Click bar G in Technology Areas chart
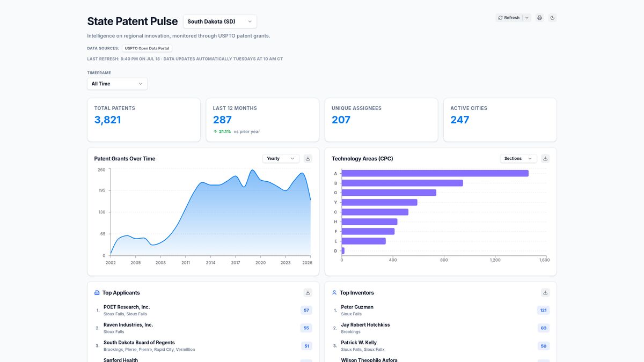 click(389, 193)
